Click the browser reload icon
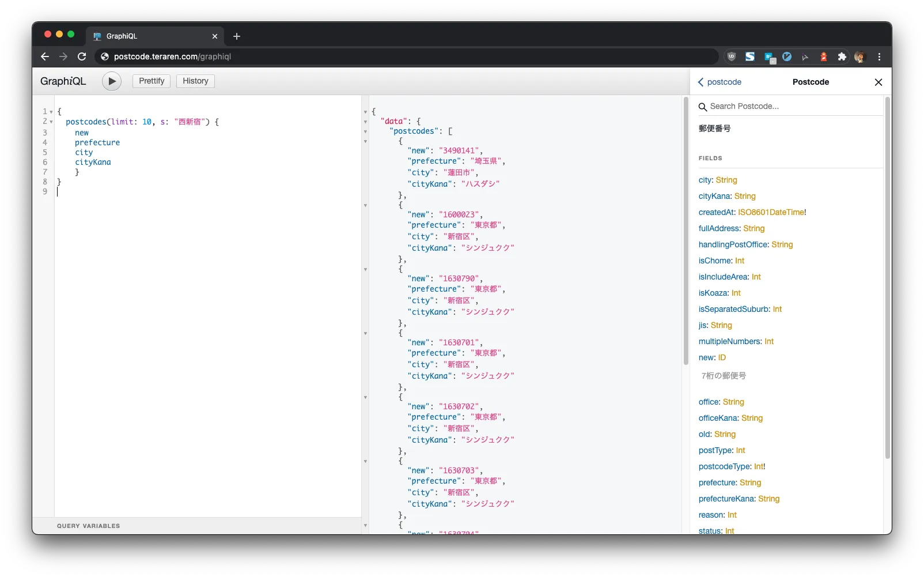 point(82,56)
